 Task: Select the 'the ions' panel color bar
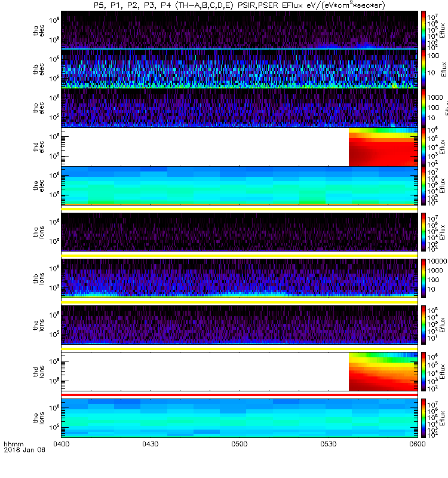point(424,418)
